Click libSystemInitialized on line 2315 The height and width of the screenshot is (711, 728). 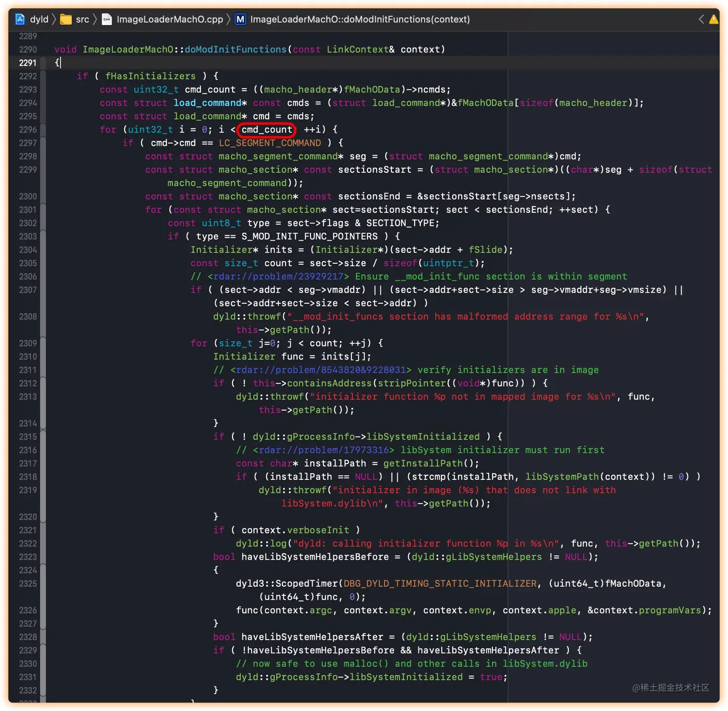[x=423, y=437]
